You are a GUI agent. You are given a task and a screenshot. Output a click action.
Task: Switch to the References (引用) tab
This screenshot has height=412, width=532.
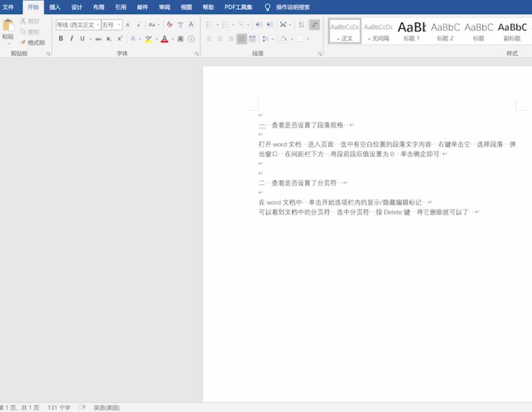click(121, 7)
